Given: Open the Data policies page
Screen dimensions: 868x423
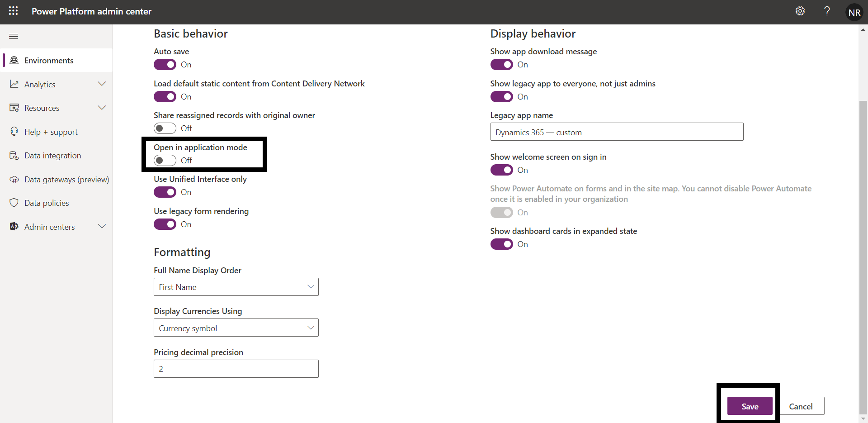Looking at the screenshot, I should point(47,203).
